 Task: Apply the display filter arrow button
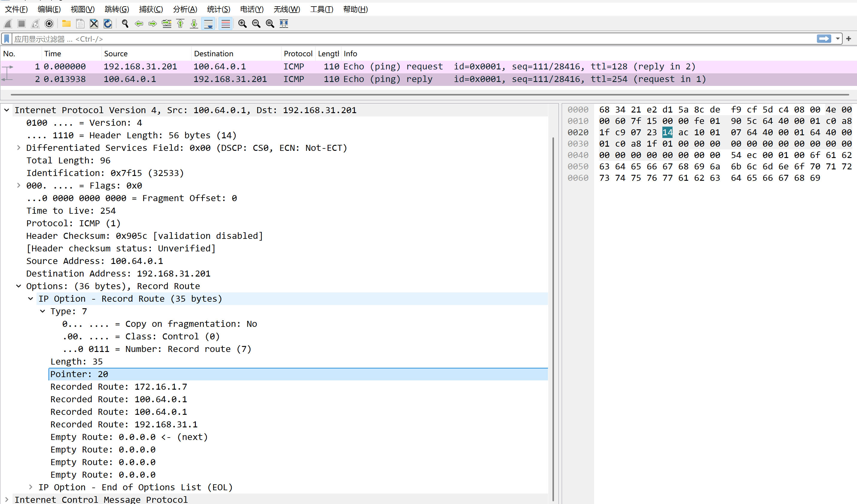pos(824,39)
